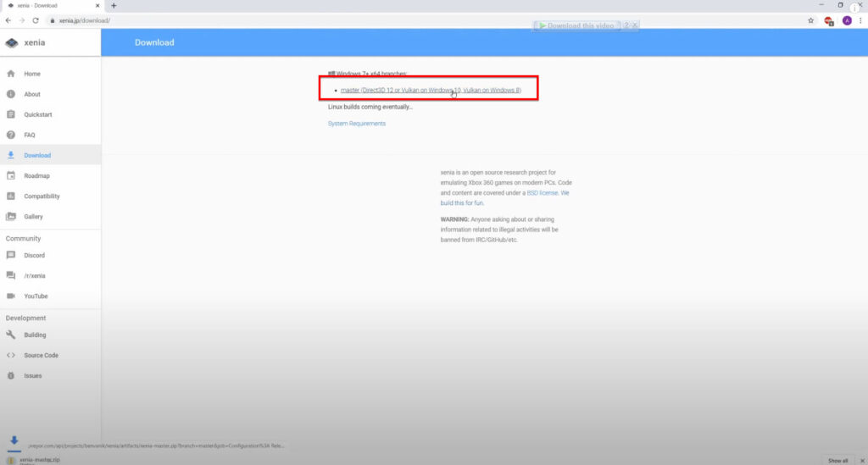Select the Quickstart clipboard icon
The image size is (868, 465).
[x=11, y=114]
